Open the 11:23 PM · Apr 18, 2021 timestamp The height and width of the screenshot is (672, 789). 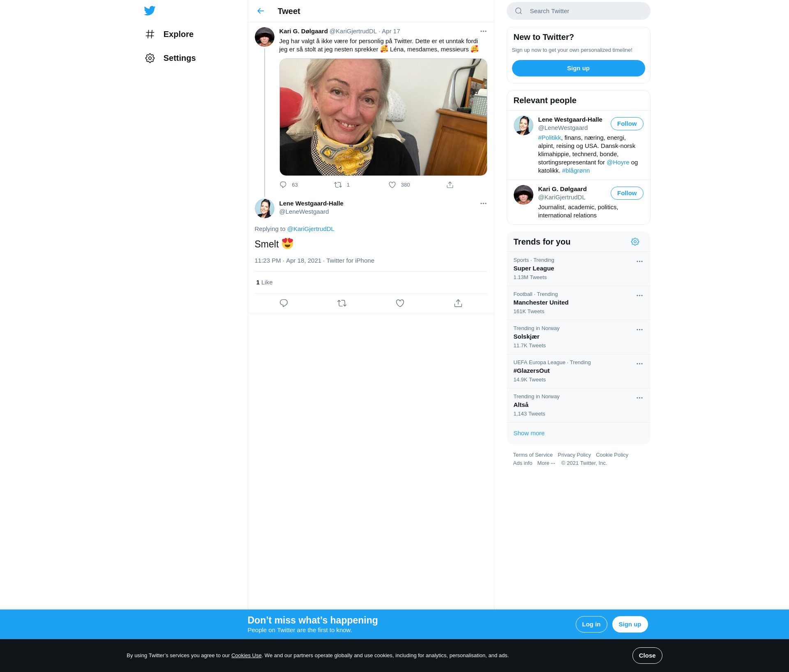coord(288,261)
